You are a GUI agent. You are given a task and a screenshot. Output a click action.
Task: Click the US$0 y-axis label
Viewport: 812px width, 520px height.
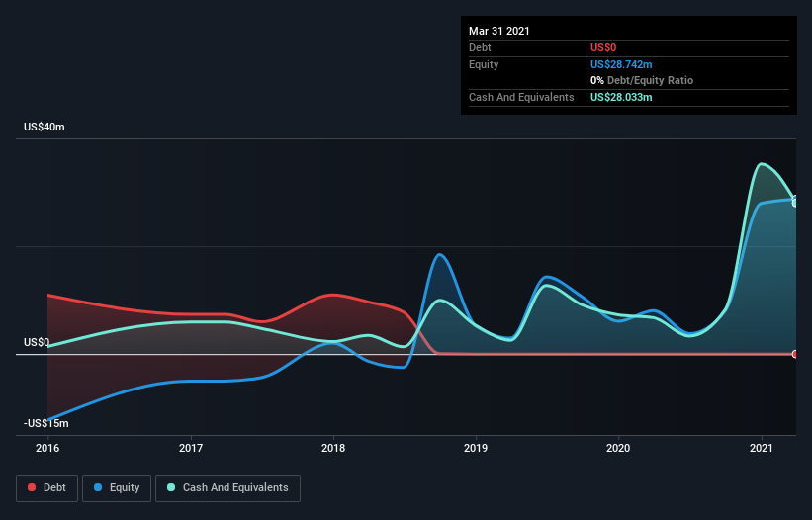click(39, 342)
